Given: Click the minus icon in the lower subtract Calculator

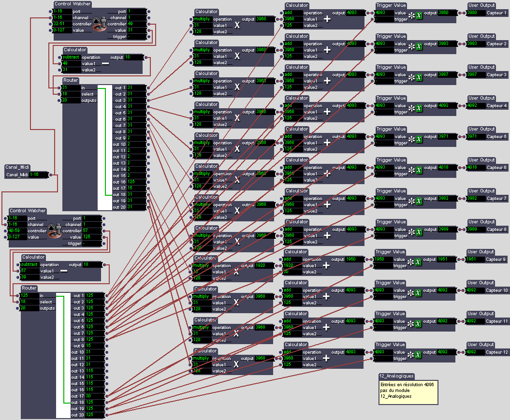Looking at the screenshot, I should tap(63, 271).
